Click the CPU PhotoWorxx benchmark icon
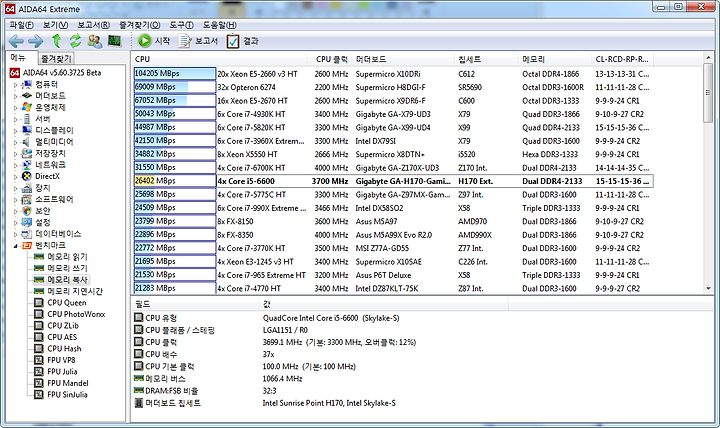This screenshot has height=428, width=720. (x=39, y=314)
